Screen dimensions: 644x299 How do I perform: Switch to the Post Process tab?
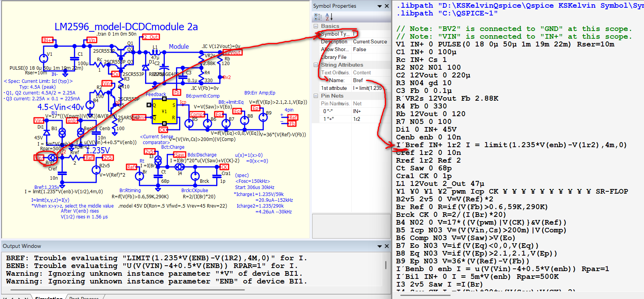coord(84,298)
